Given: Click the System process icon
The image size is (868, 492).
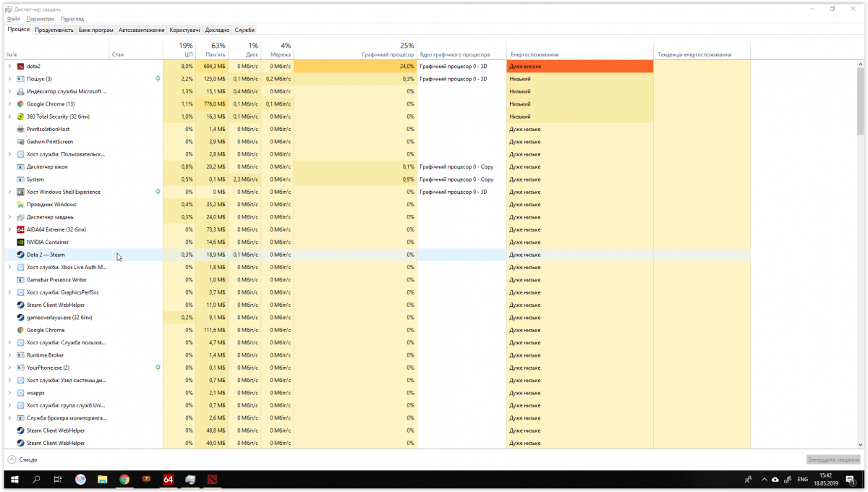Looking at the screenshot, I should 20,179.
